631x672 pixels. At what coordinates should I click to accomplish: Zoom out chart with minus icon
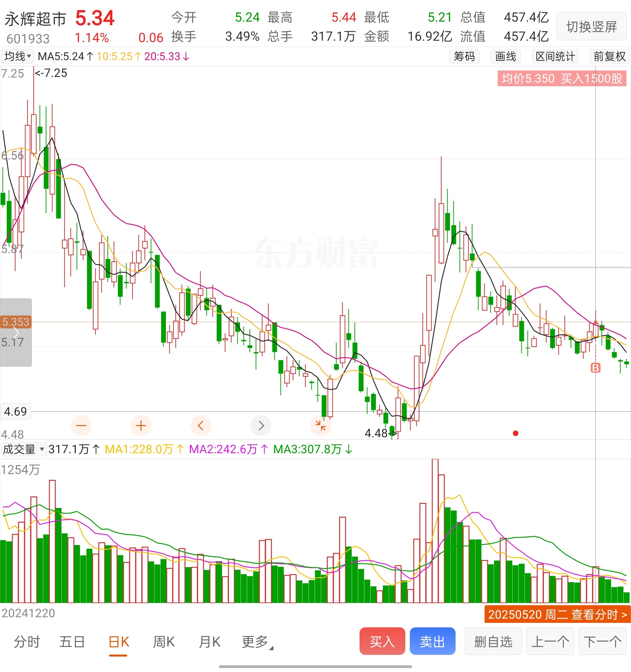pyautogui.click(x=81, y=425)
